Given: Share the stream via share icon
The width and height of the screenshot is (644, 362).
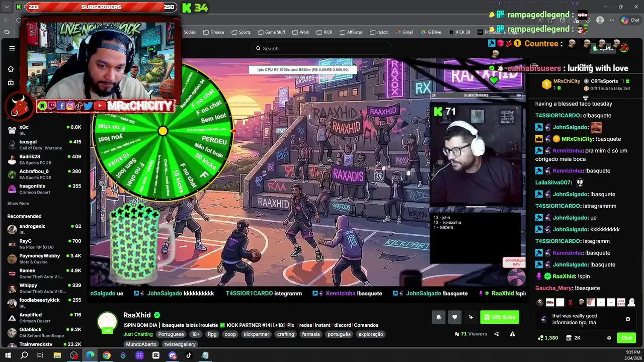Looking at the screenshot, I should click(x=496, y=334).
